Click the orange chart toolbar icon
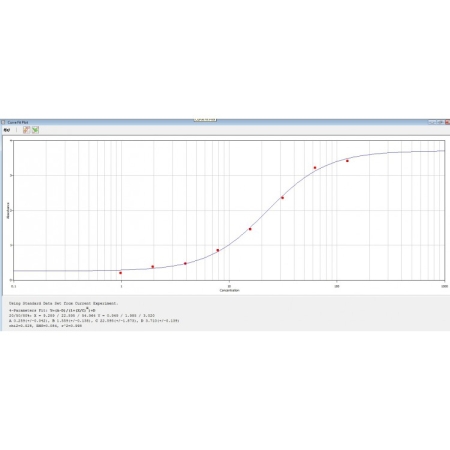Viewport: 450px width, 450px height. pos(27,130)
